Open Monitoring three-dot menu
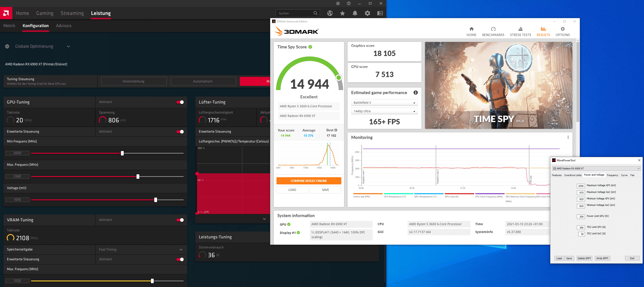The image size is (644, 287). tap(568, 137)
